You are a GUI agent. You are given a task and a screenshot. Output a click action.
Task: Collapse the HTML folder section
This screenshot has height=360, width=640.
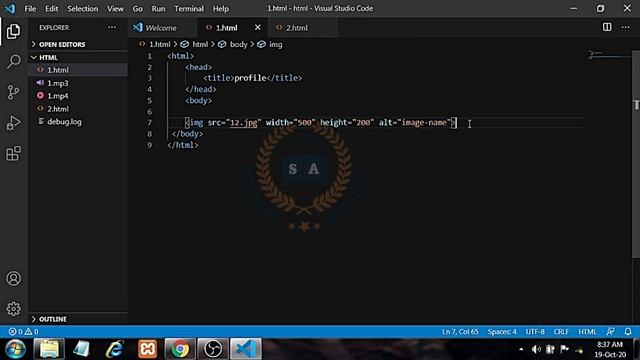tap(78, 58)
